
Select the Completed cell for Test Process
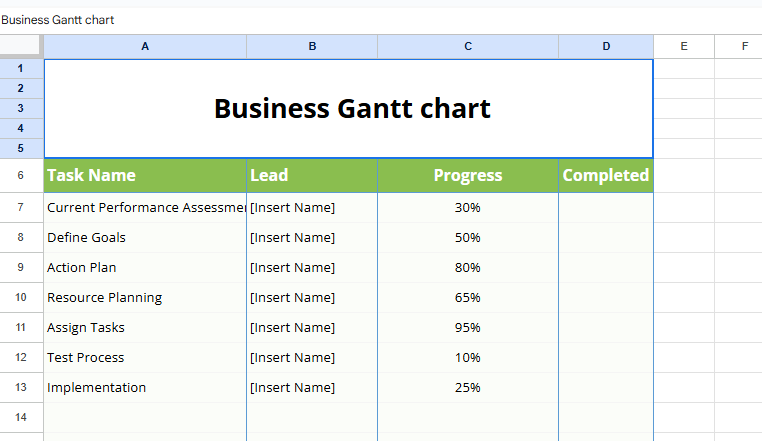point(605,357)
